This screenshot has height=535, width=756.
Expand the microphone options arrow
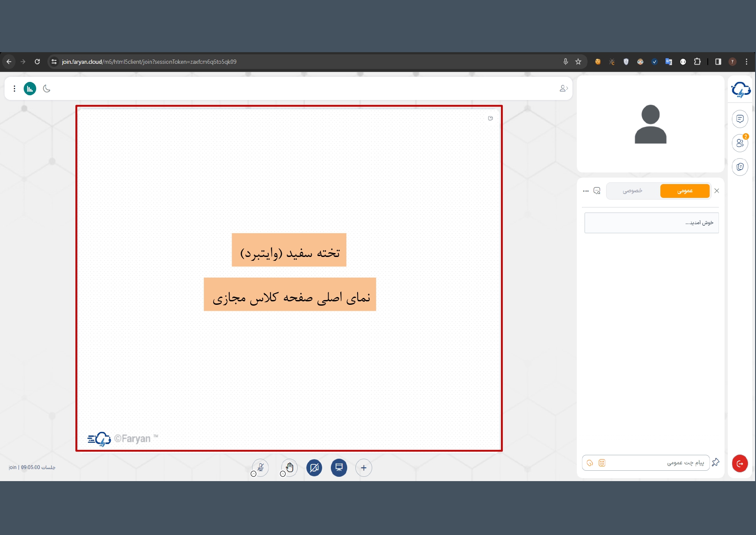tap(253, 474)
